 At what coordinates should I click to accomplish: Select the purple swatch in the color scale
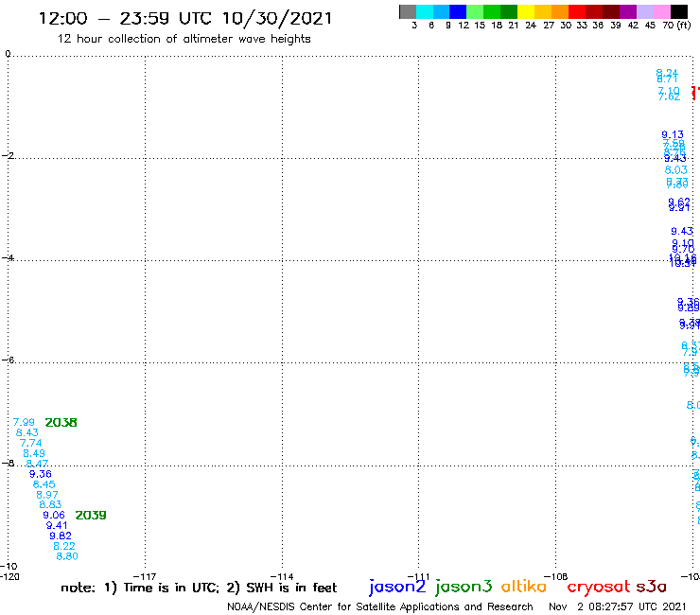[628, 11]
